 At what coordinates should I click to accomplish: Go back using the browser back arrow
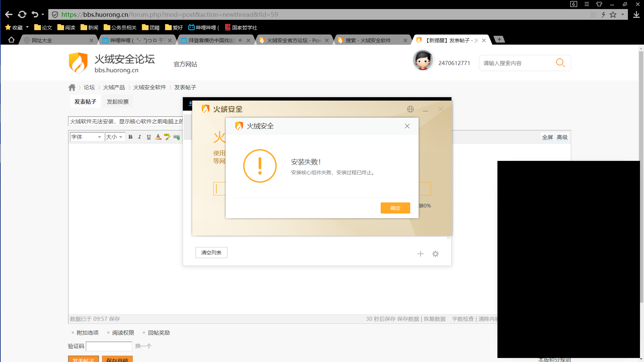pyautogui.click(x=9, y=14)
